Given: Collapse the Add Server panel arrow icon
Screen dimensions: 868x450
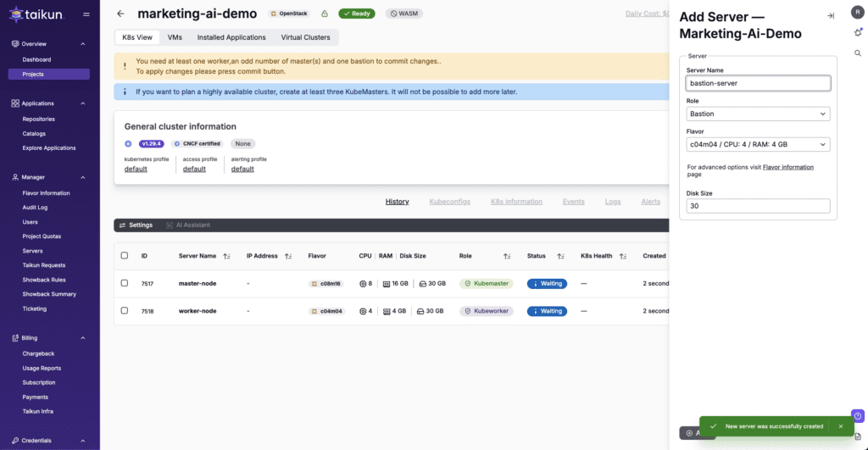Looking at the screenshot, I should [831, 15].
